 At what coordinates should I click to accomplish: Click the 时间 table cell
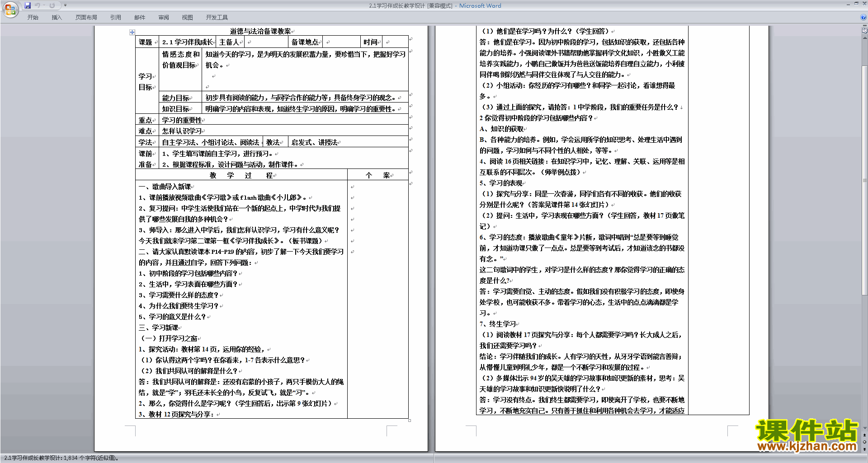coord(370,42)
